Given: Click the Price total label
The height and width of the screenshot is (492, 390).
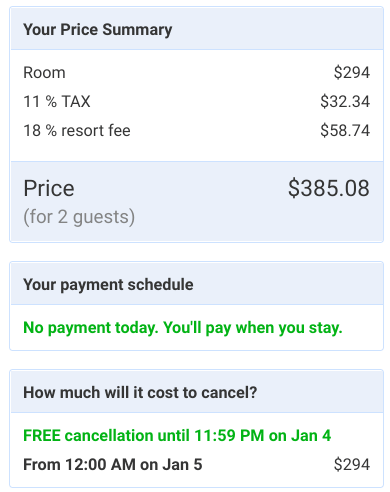Looking at the screenshot, I should (x=49, y=188).
